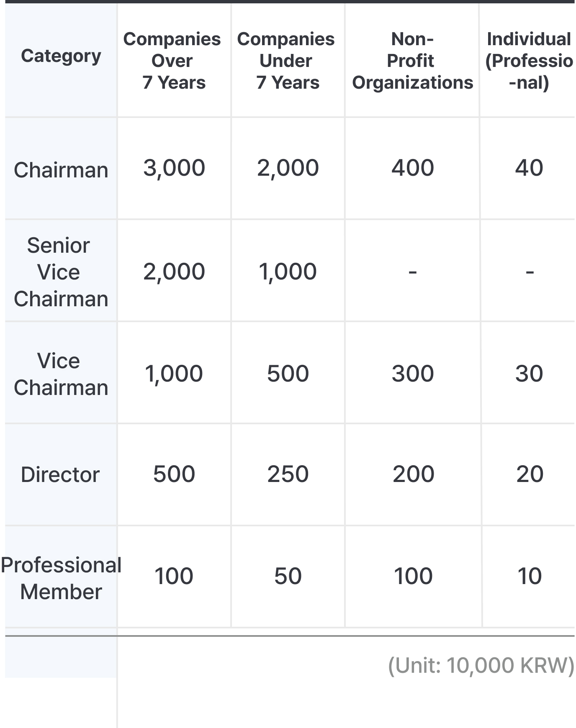Select the Companies Over 7 Years header
The height and width of the screenshot is (728, 576).
click(x=174, y=61)
